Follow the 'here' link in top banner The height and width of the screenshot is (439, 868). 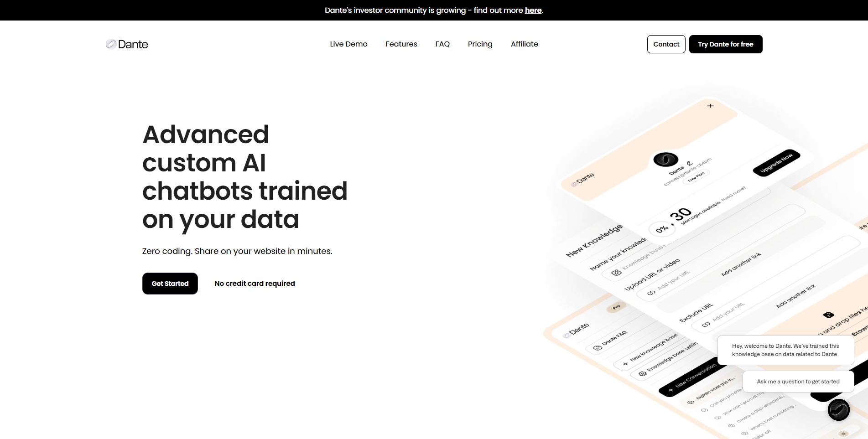533,10
